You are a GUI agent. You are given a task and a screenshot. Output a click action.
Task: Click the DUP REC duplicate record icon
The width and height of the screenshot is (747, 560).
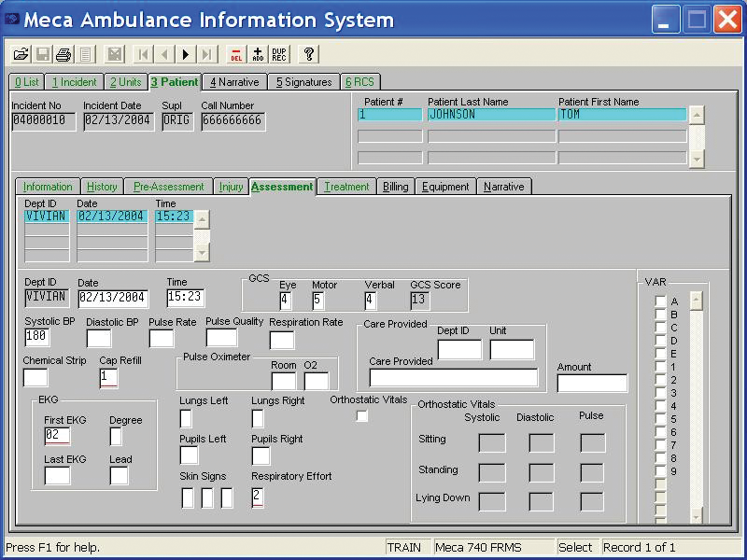click(279, 55)
